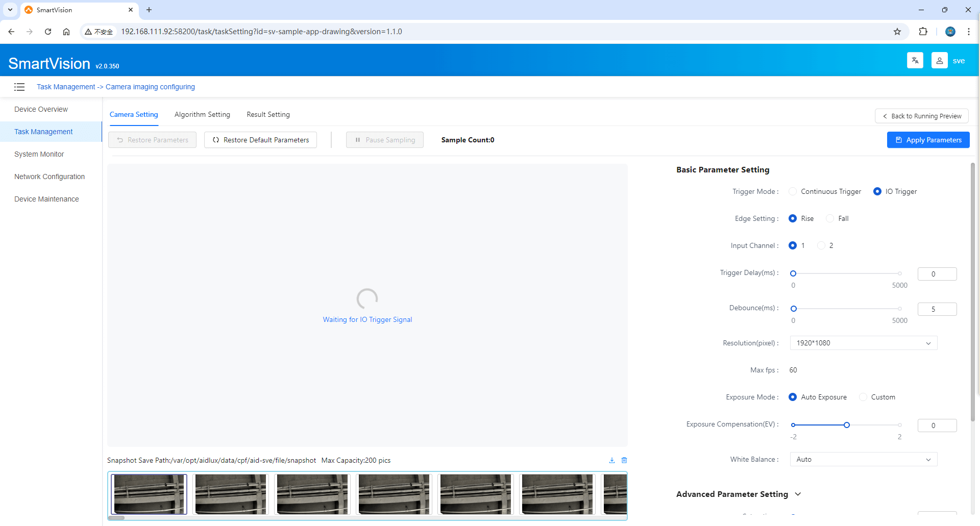Toggle the sidebar hamburger menu icon
Image resolution: width=980 pixels, height=526 pixels.
(19, 87)
